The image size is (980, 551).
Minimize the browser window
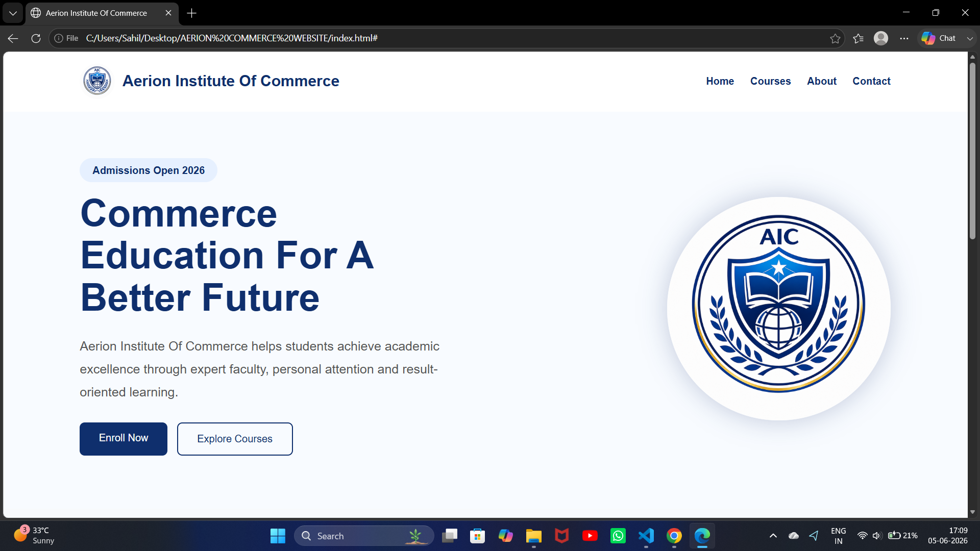906,13
